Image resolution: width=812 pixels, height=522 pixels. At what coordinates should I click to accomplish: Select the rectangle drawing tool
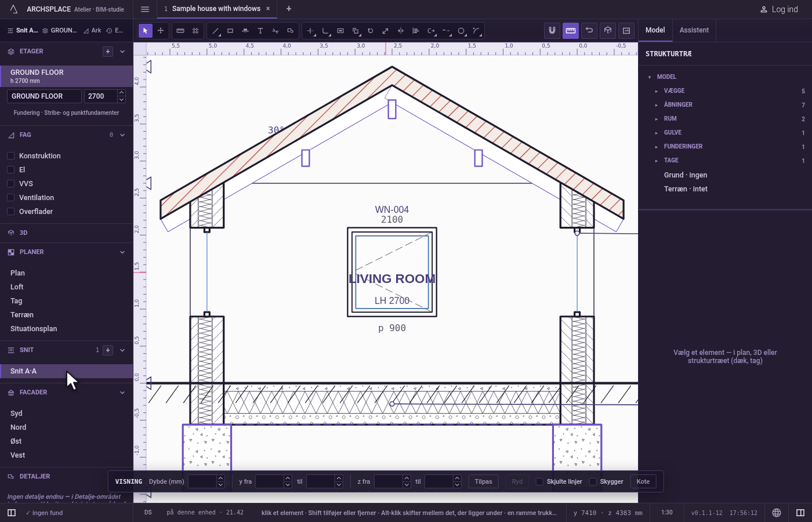(230, 31)
